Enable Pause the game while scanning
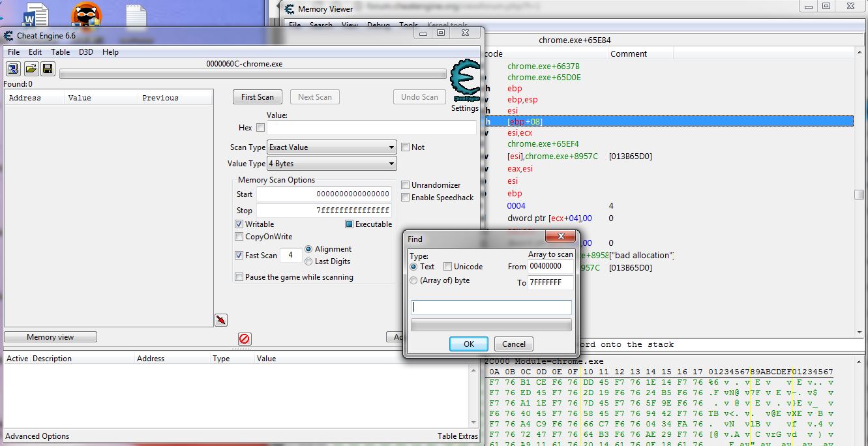This screenshot has height=446, width=868. (x=239, y=277)
